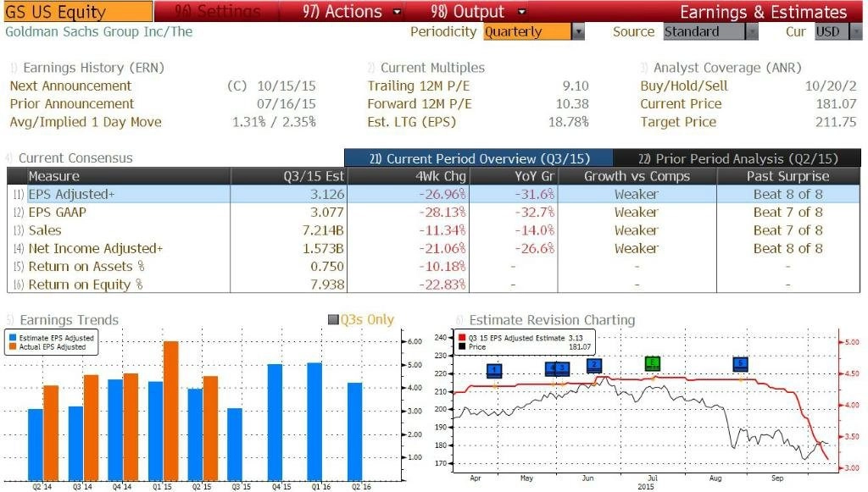The width and height of the screenshot is (868, 492).
Task: Click the Target Price value 211.75
Action: coord(836,122)
